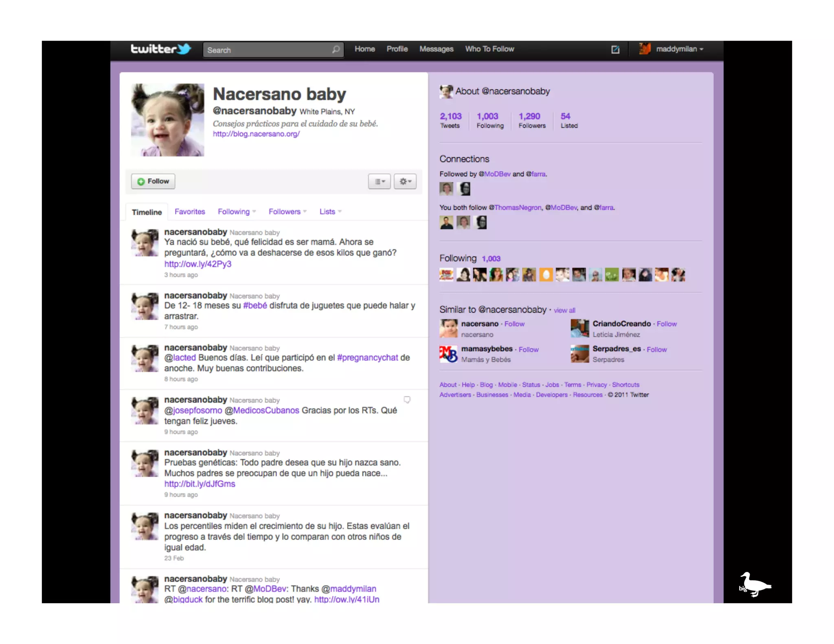
Task: Open the compose new tweet icon
Action: point(615,50)
